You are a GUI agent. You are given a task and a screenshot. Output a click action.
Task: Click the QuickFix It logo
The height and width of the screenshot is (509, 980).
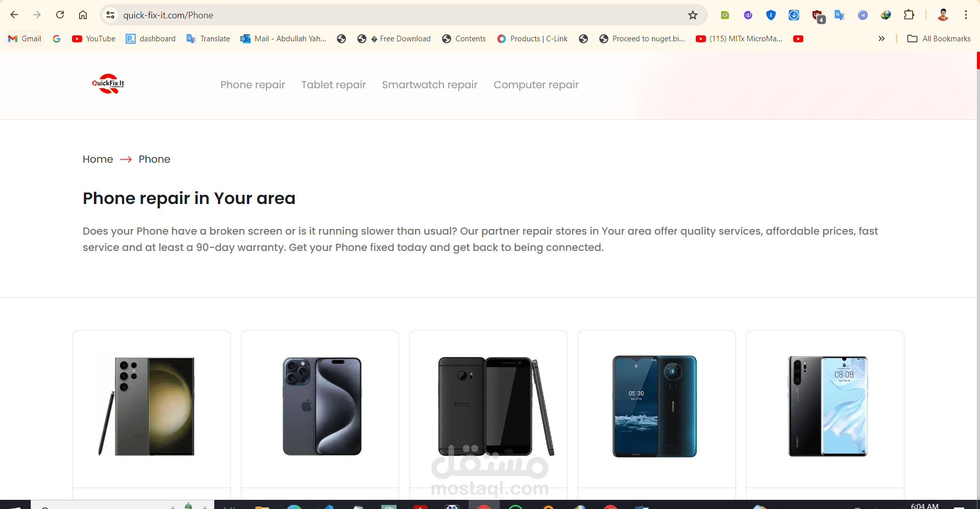[x=108, y=84]
